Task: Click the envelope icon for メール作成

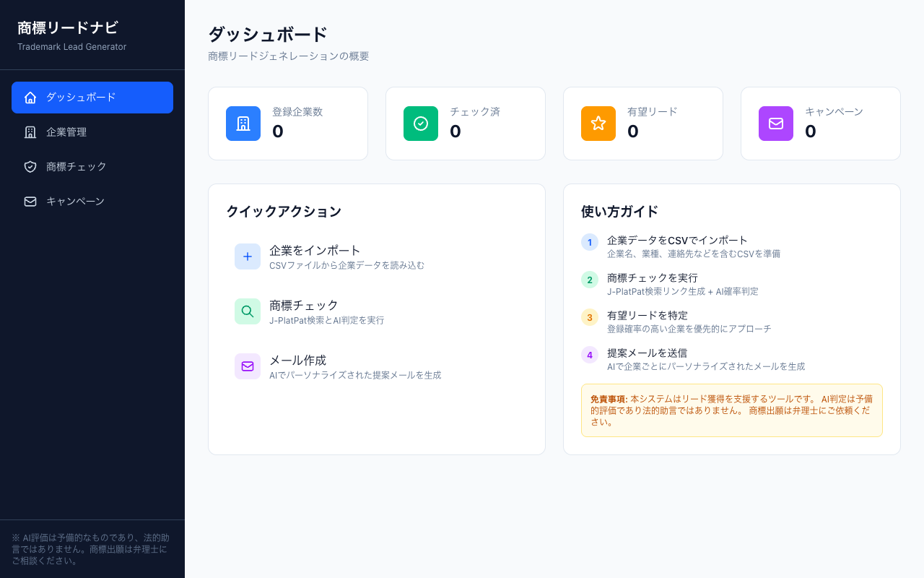Action: [248, 366]
